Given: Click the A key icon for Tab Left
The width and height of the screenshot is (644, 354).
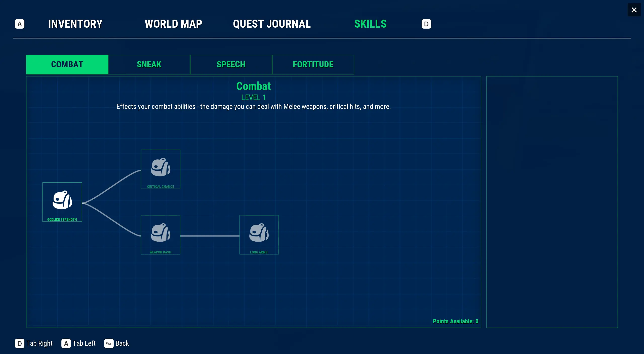Looking at the screenshot, I should [66, 343].
